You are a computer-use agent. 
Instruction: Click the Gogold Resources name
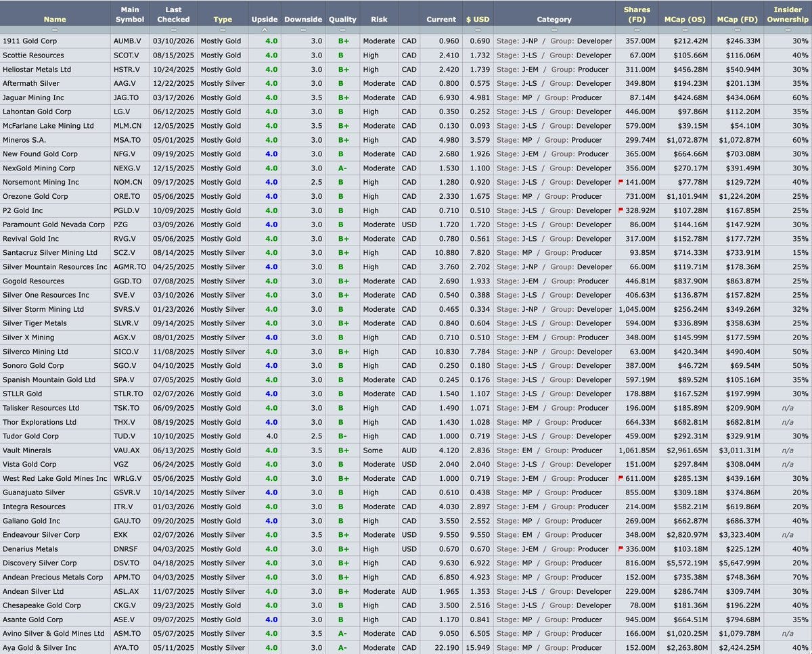tap(33, 281)
